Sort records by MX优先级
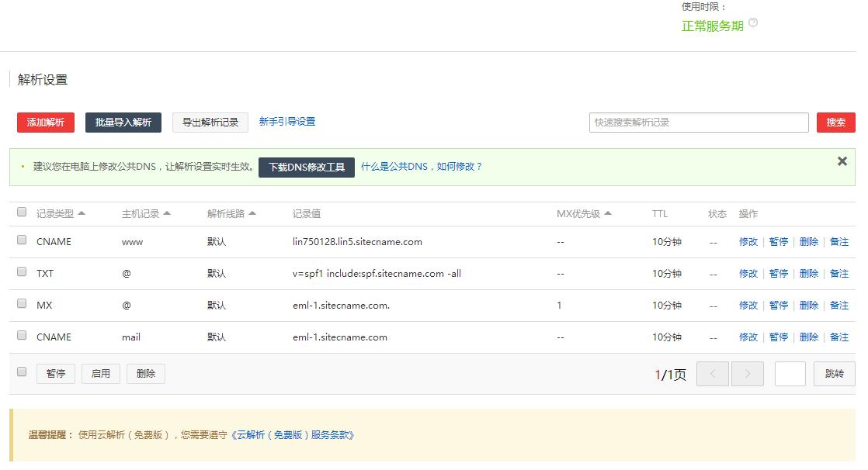868x470 pixels. coord(578,213)
